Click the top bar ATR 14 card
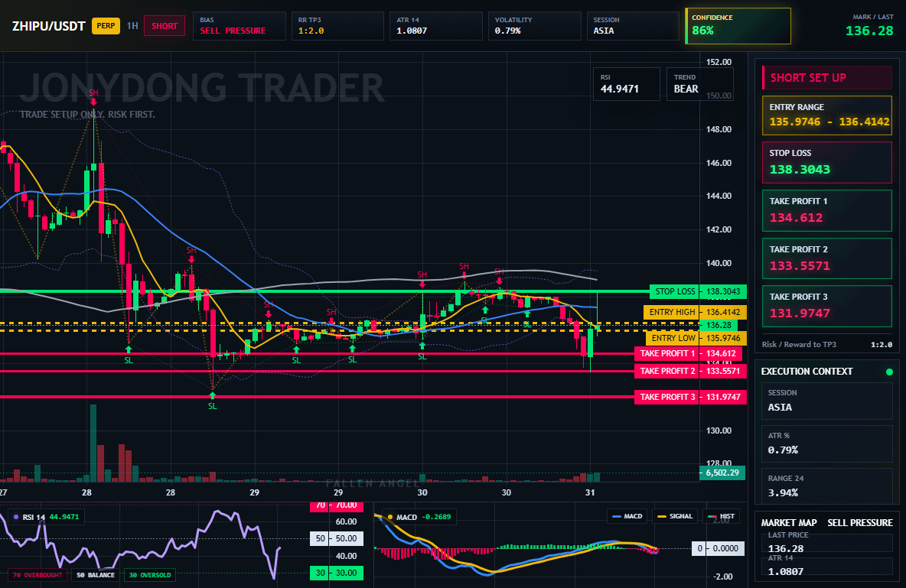This screenshot has height=588, width=906. tap(436, 26)
